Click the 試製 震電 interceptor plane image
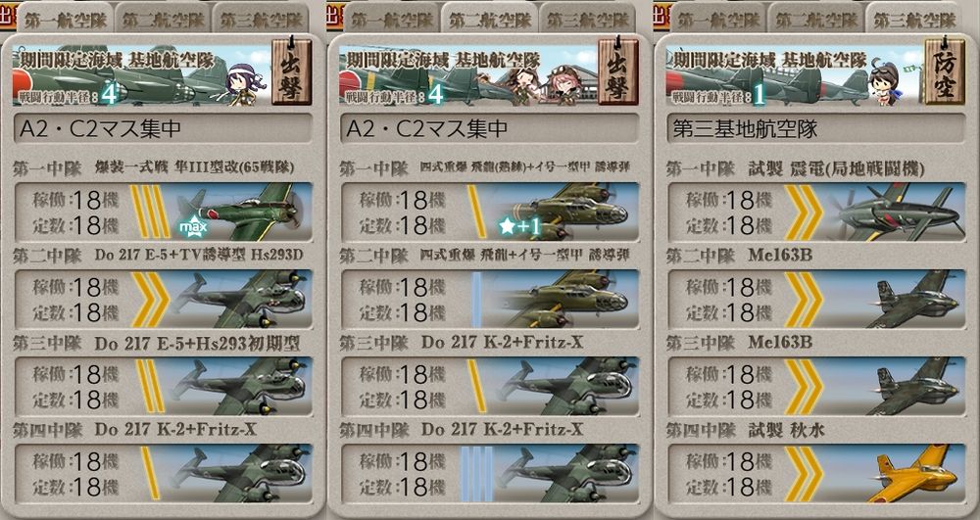980x520 pixels. [895, 212]
